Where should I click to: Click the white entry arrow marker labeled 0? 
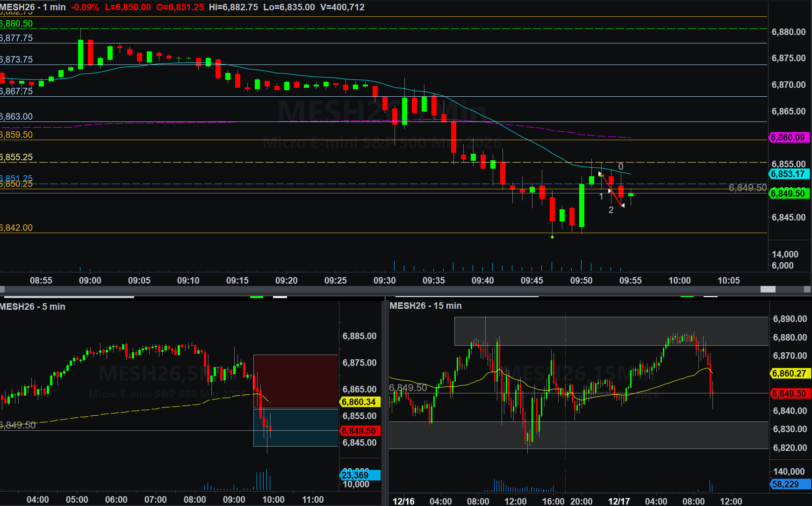[600, 174]
